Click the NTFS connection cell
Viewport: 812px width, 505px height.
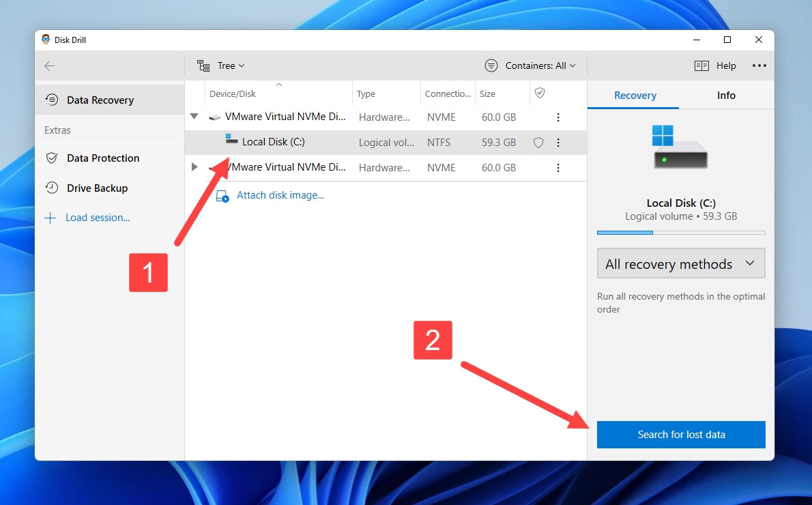click(x=439, y=143)
